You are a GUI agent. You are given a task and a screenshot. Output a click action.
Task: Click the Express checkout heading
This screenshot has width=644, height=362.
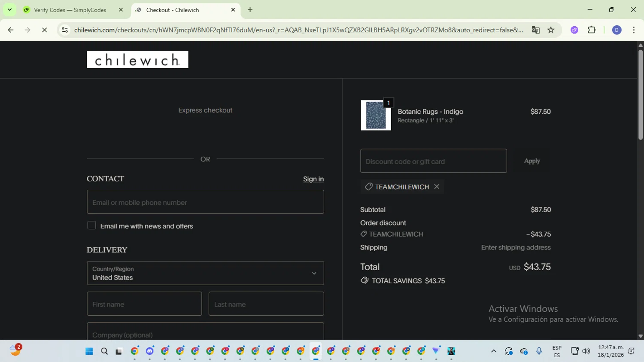[x=205, y=110]
